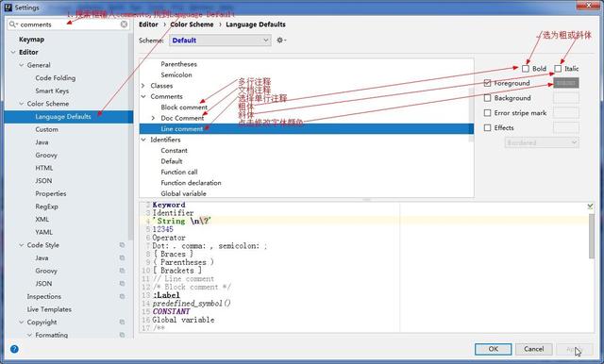The width and height of the screenshot is (604, 364).
Task: Open the Scheme Default dropdown
Action: tap(220, 41)
